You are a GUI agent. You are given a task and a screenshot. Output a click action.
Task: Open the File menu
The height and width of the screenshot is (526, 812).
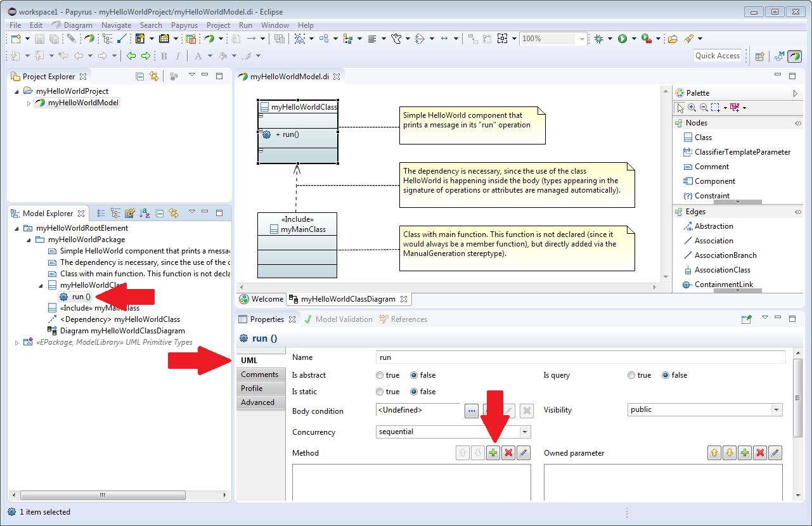[15, 25]
